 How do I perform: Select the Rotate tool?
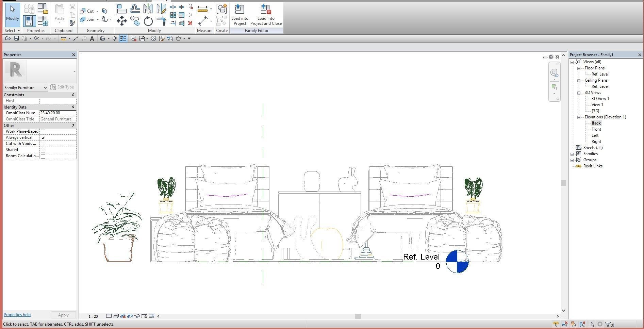click(x=148, y=21)
